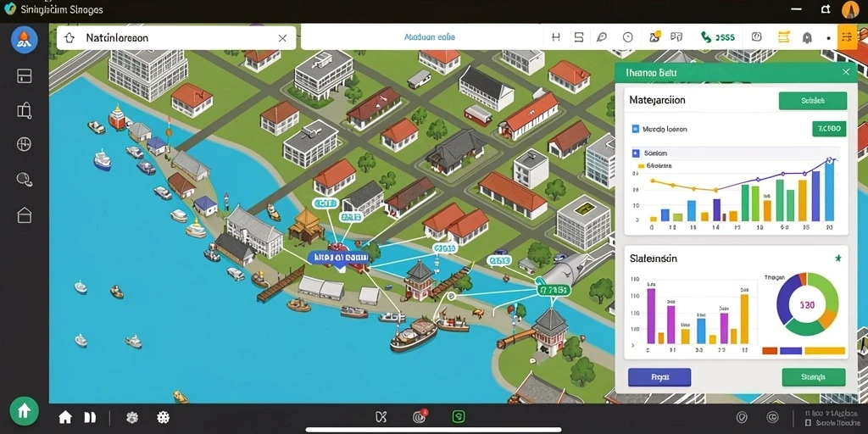Toggle the blue checkbox beside Mareoip loanon
Screen dimensions: 868x434
click(x=635, y=129)
